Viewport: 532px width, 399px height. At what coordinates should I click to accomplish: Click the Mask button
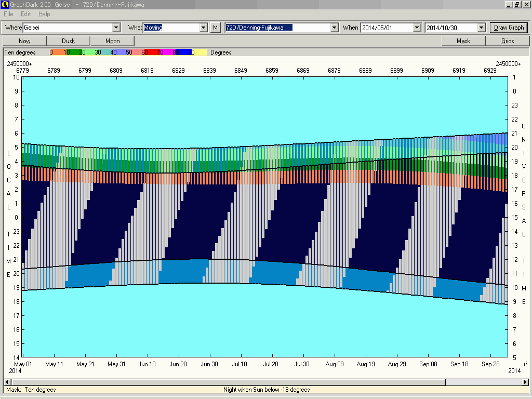pos(463,41)
